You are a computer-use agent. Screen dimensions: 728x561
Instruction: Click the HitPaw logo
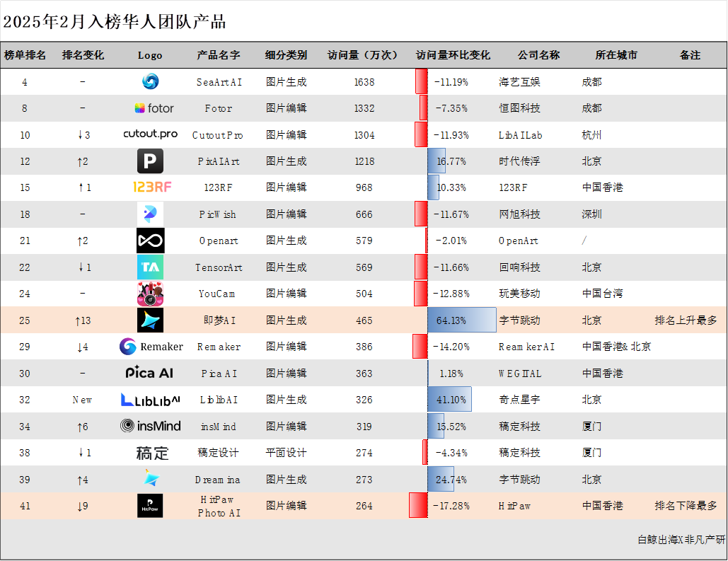(x=150, y=506)
